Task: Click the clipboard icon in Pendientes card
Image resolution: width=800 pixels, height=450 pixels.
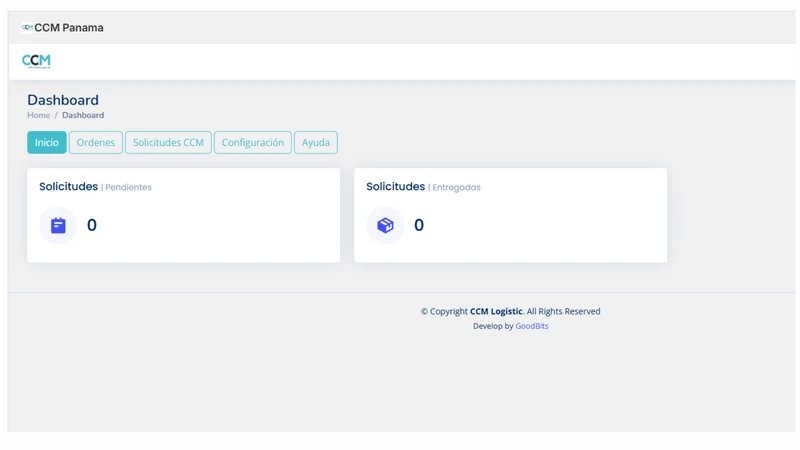Action: click(x=58, y=225)
